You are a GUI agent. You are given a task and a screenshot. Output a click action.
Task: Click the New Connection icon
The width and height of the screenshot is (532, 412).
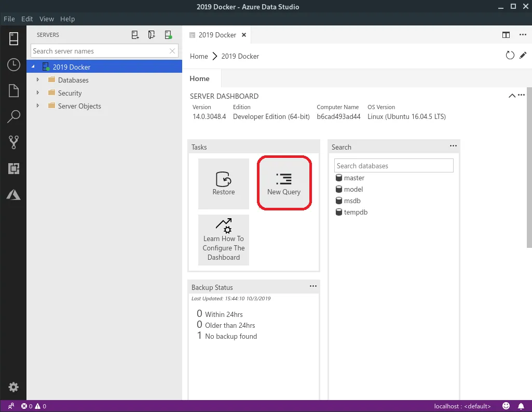tap(135, 35)
